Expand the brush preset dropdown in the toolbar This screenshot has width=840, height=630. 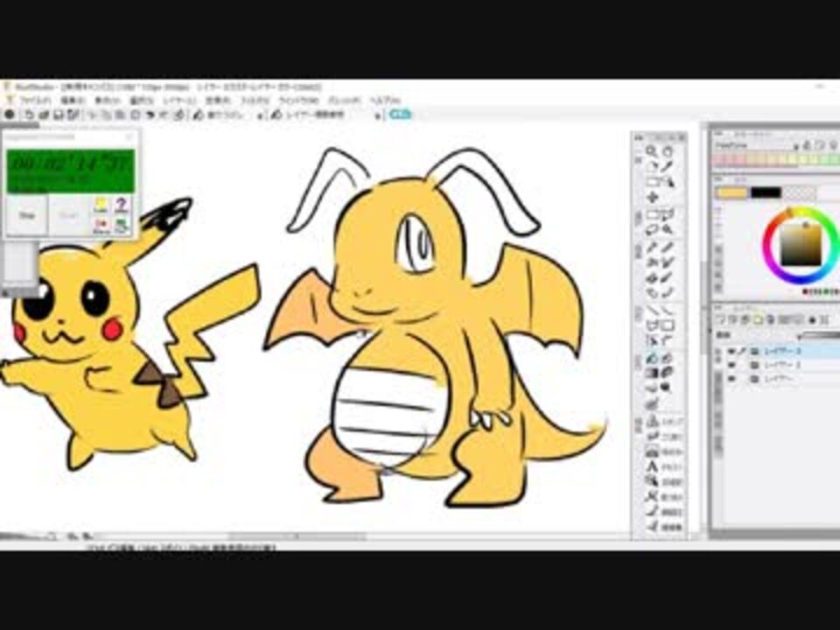coord(262,115)
